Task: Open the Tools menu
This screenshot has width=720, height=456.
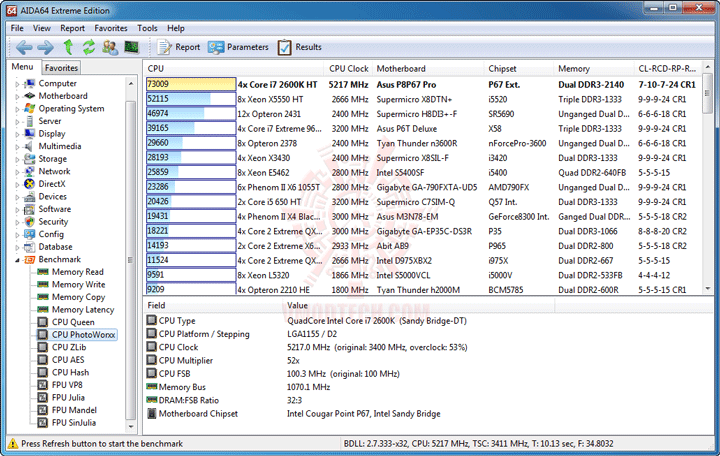Action: tap(147, 28)
